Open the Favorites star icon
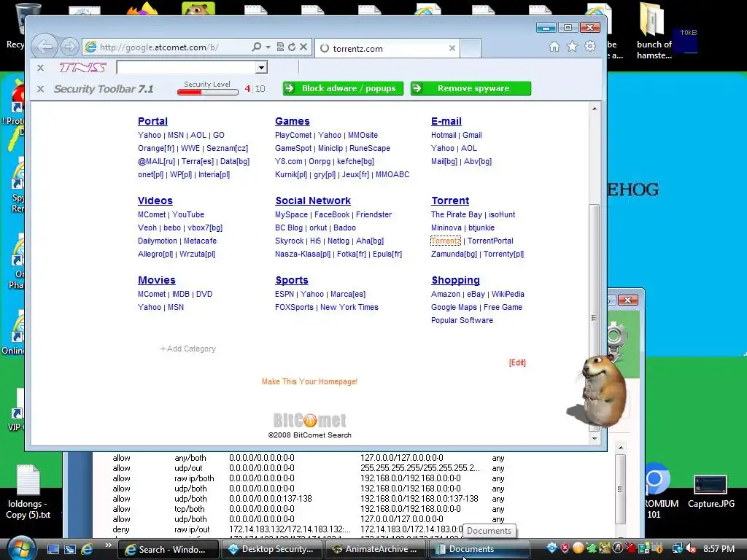Screen dimensions: 747x560 pyautogui.click(x=572, y=46)
